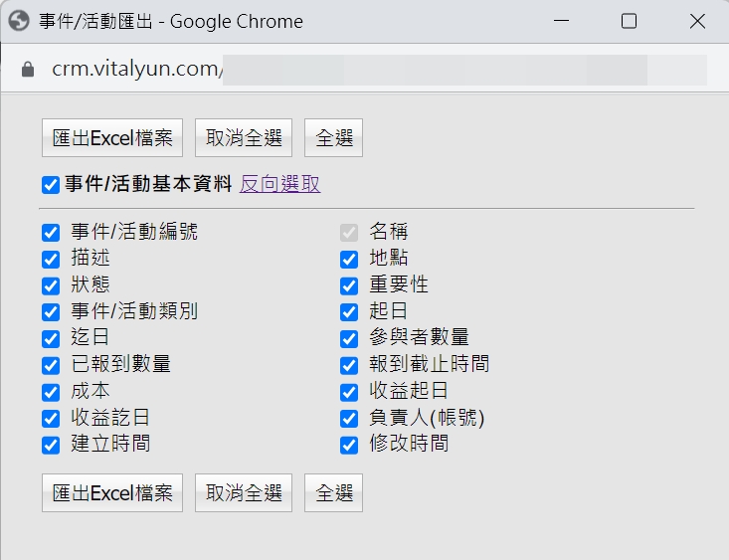This screenshot has width=729, height=560.
Task: Click the 負責人(帳號) label text
Action: 427,417
